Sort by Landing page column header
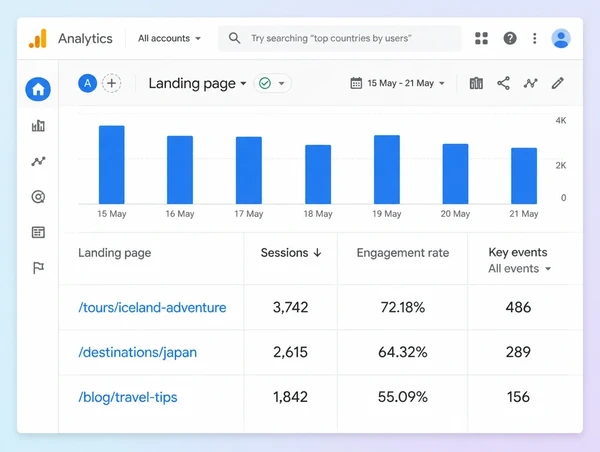The width and height of the screenshot is (600, 452). point(114,253)
